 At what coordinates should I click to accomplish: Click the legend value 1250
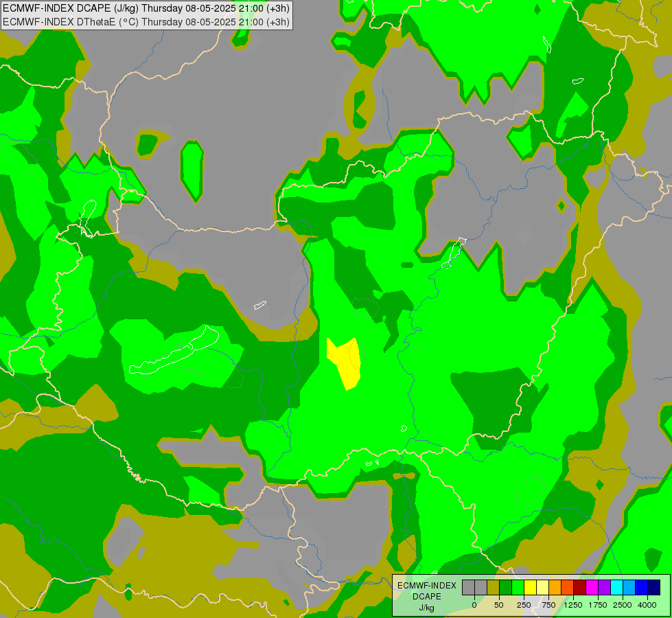[573, 605]
